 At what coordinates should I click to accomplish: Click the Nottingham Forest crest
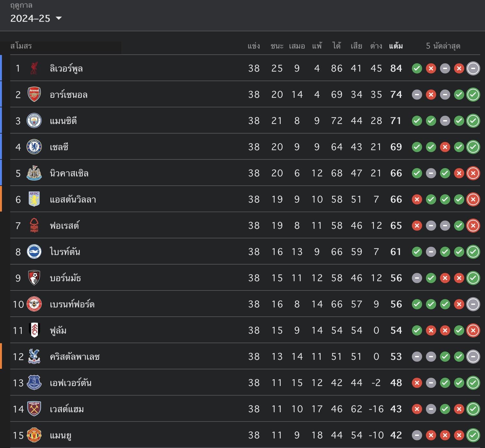(34, 225)
